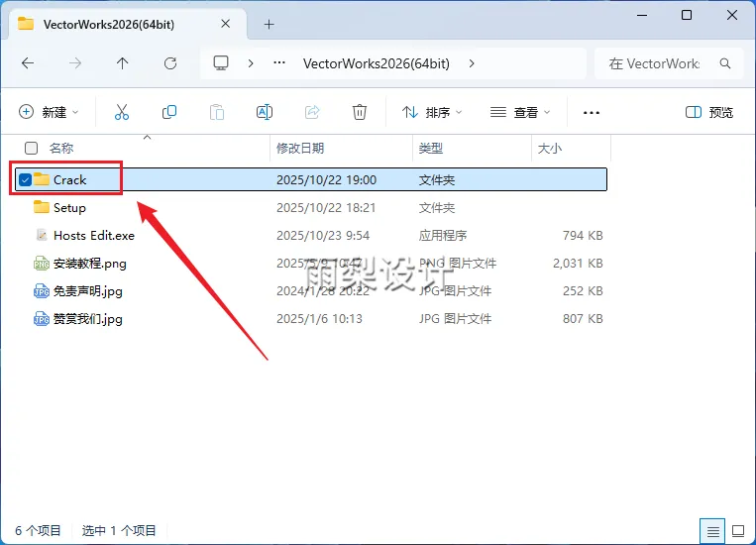Screen dimensions: 756x545
Task: Select the Hosts Edit.exe file name
Action: (94, 236)
